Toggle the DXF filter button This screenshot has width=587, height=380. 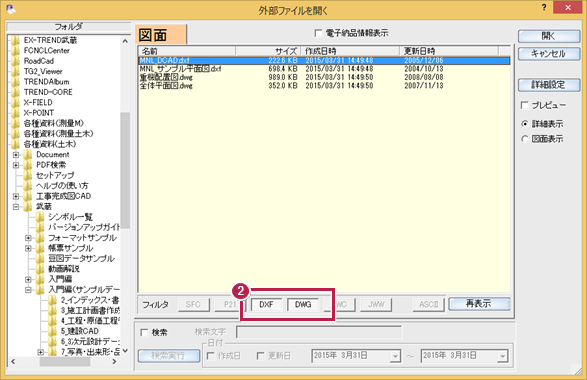tap(266, 304)
